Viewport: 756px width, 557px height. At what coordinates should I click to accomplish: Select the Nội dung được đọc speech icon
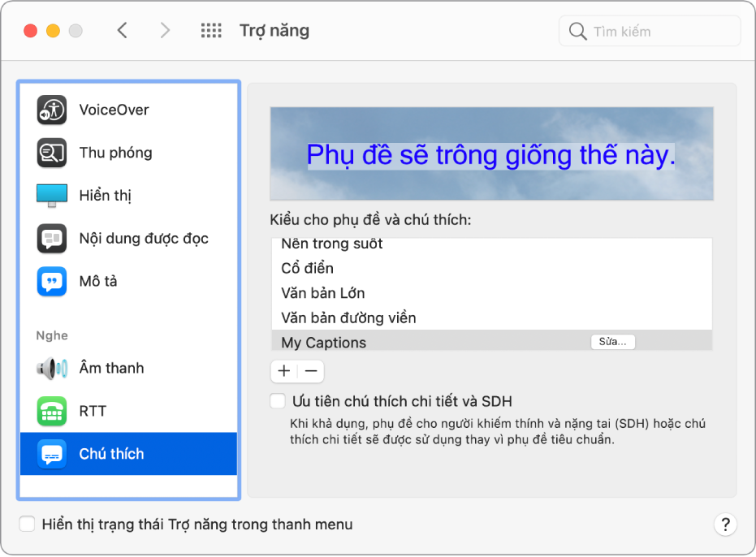51,238
